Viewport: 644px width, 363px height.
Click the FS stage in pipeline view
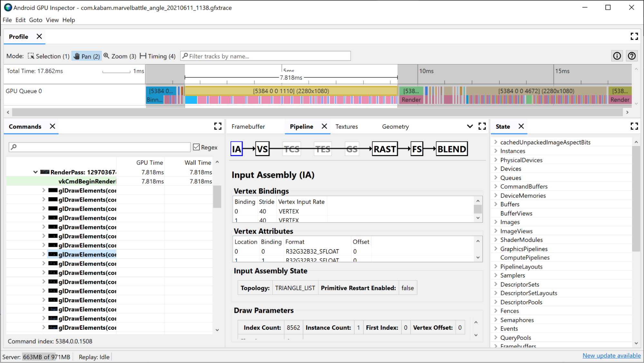click(x=417, y=149)
